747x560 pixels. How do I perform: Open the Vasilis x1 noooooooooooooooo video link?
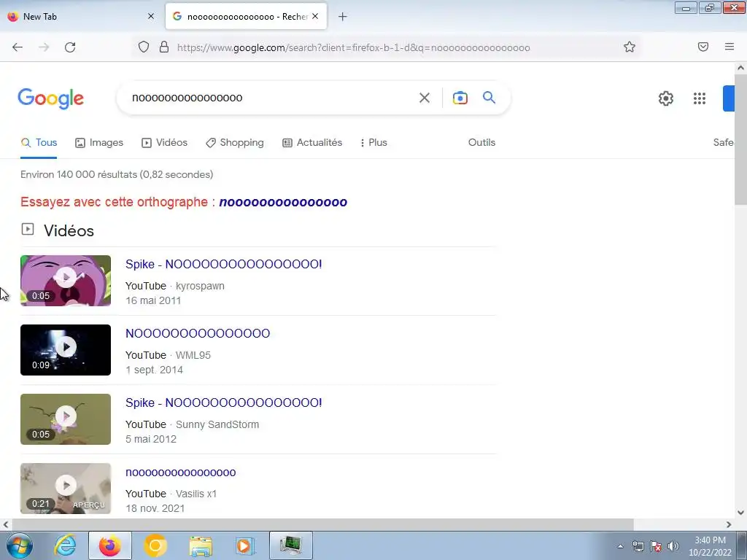coord(181,472)
